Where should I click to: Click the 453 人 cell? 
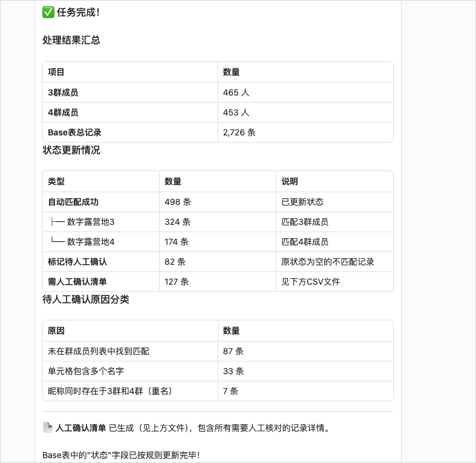(236, 112)
